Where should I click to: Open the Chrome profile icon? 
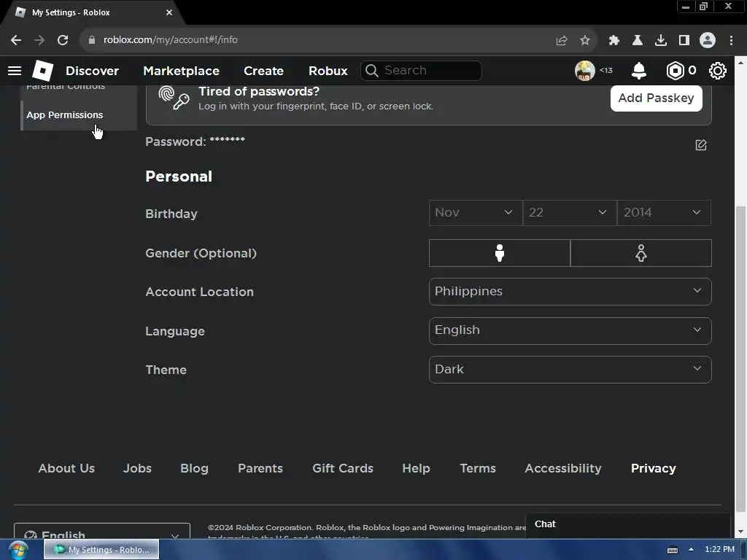coord(708,40)
